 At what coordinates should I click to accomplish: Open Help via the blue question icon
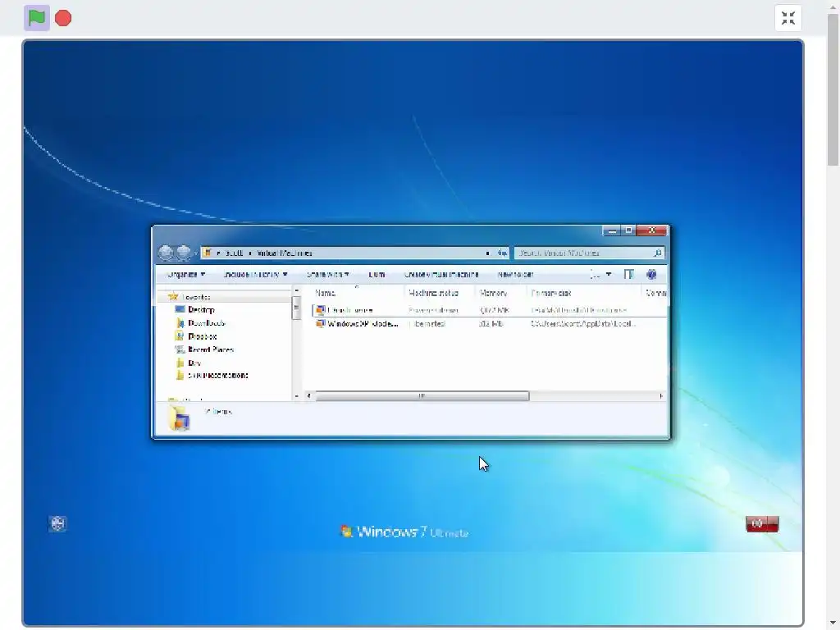[x=651, y=274]
